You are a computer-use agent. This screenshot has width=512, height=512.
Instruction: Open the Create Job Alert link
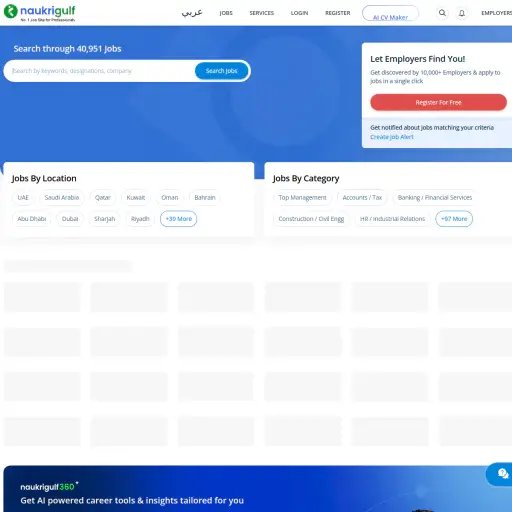pos(392,137)
